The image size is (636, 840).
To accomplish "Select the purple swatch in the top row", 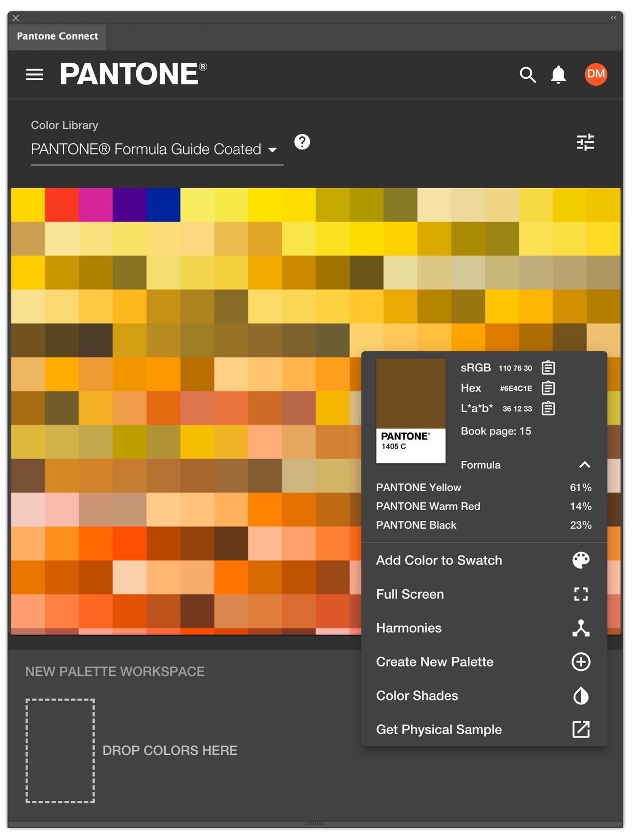I will [x=129, y=205].
